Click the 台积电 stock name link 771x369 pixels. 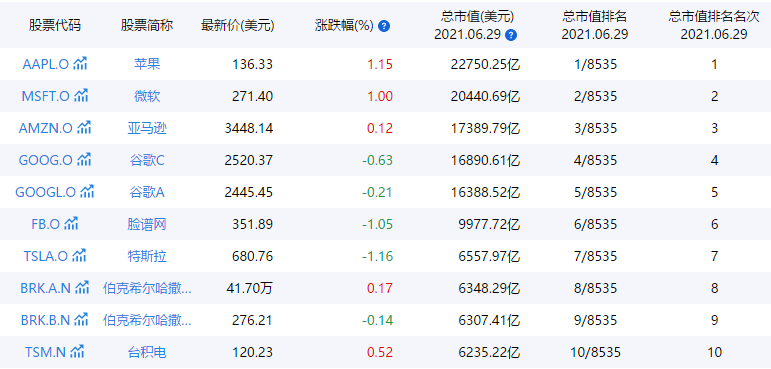147,352
